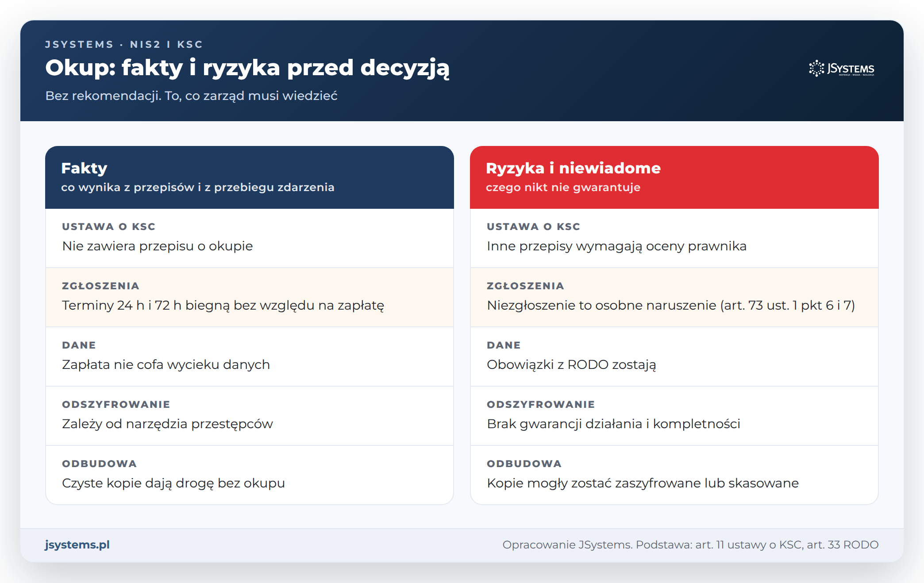The height and width of the screenshot is (583, 924).
Task: Select the title 'Okup: fakty i ryzyka przed decyzją'
Action: point(247,69)
